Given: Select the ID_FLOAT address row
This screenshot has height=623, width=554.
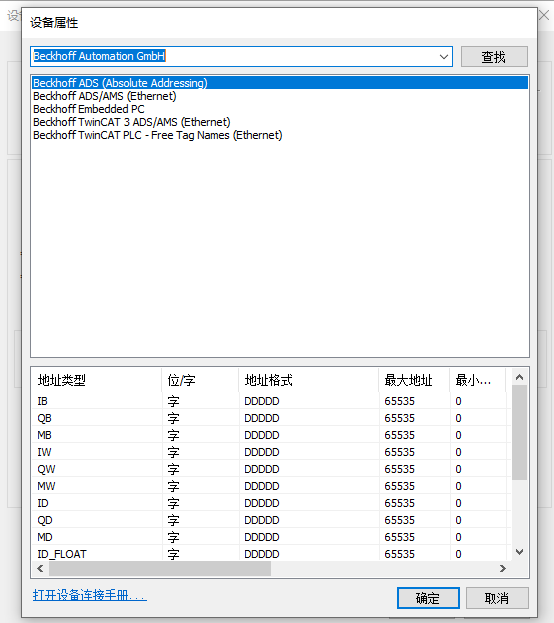Looking at the screenshot, I should (271, 554).
